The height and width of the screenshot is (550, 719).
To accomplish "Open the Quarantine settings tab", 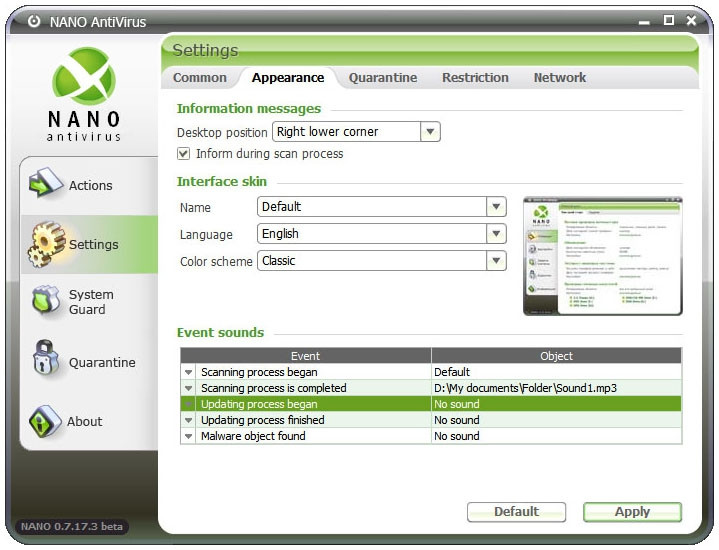I will pyautogui.click(x=383, y=78).
